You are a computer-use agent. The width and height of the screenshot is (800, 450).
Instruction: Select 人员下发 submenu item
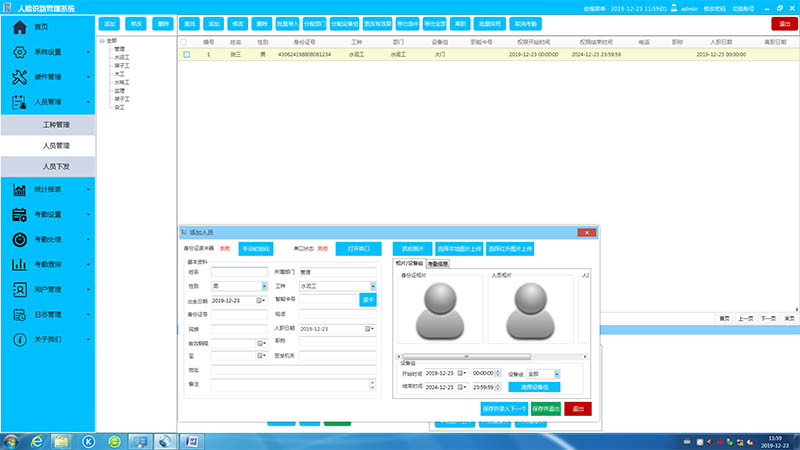tap(48, 167)
